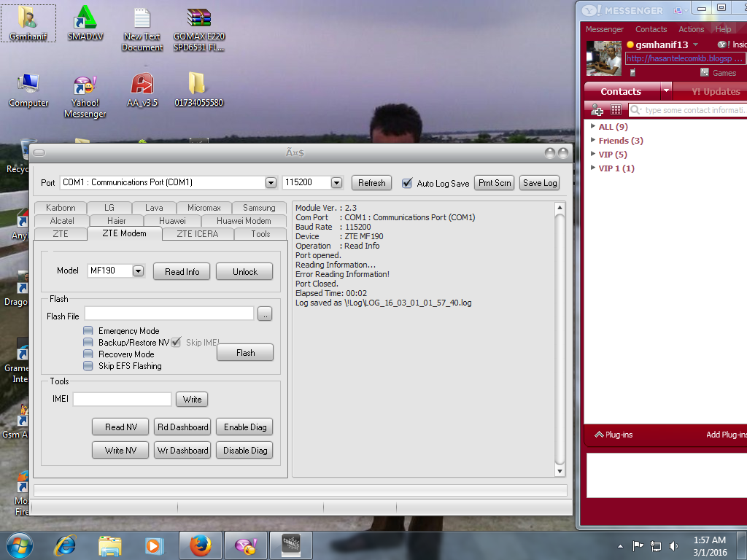This screenshot has height=560, width=747.
Task: Switch to the flashing tool taskbar button
Action: [290, 545]
